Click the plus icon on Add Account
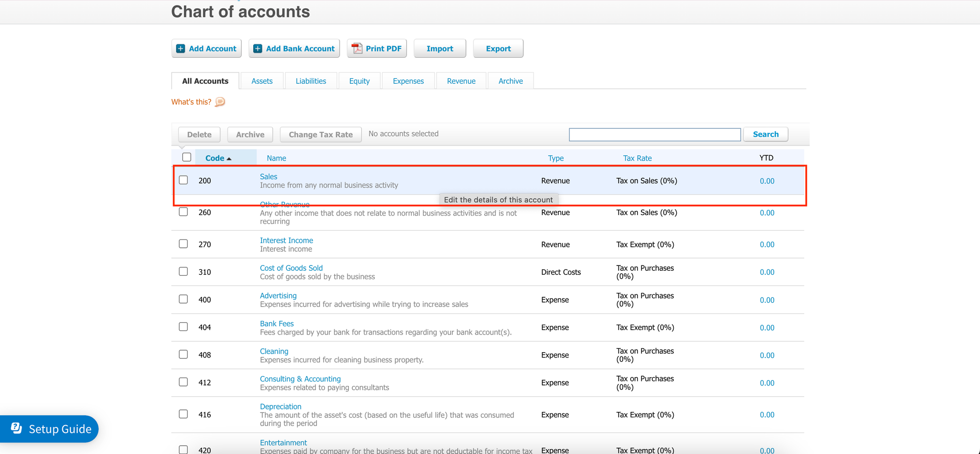Viewport: 980px width, 454px height. pyautogui.click(x=180, y=48)
